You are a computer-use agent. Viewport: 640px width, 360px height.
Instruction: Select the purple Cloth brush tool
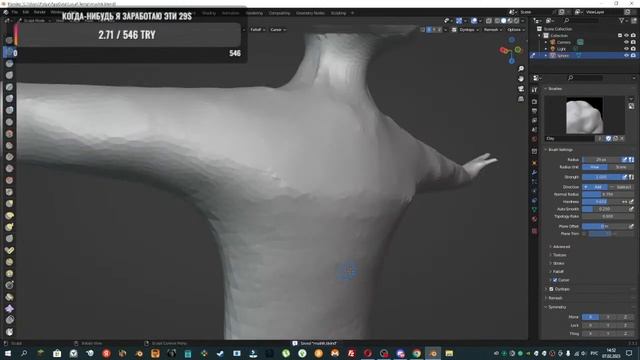(x=9, y=309)
